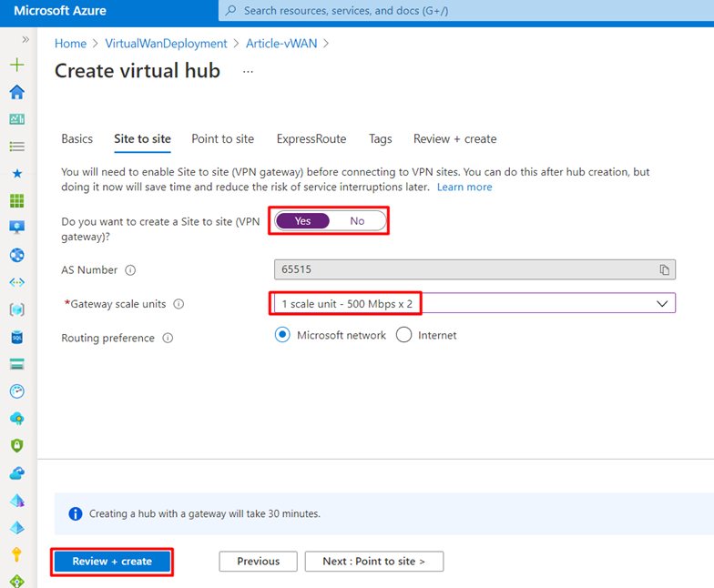Go to VirtualWanDeployment breadcrumb
The width and height of the screenshot is (714, 588).
coord(166,44)
